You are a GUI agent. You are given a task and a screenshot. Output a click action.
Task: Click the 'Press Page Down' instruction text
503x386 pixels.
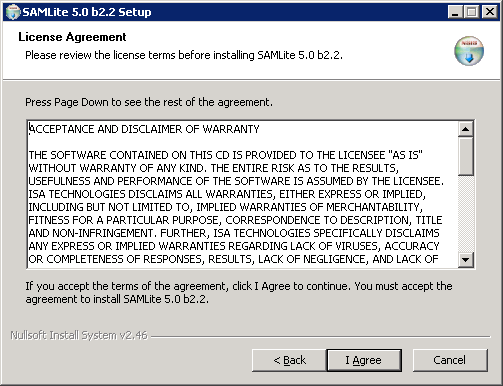pos(149,102)
